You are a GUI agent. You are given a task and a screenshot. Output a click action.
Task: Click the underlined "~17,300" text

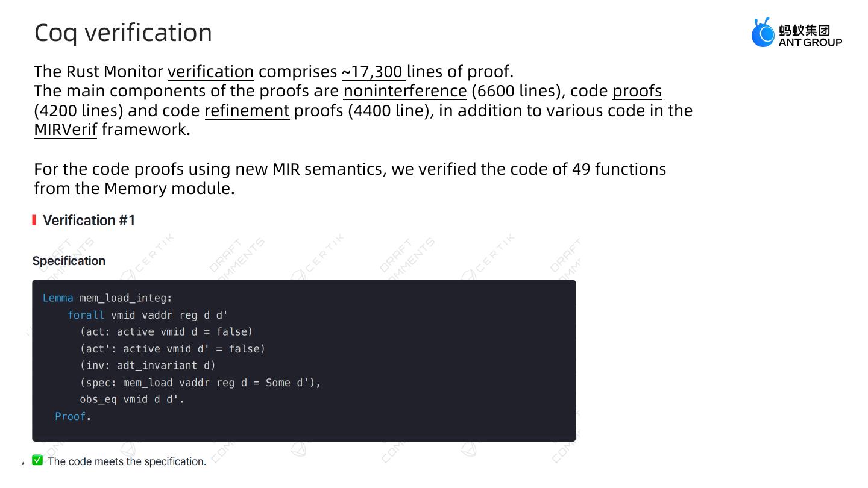pos(373,72)
